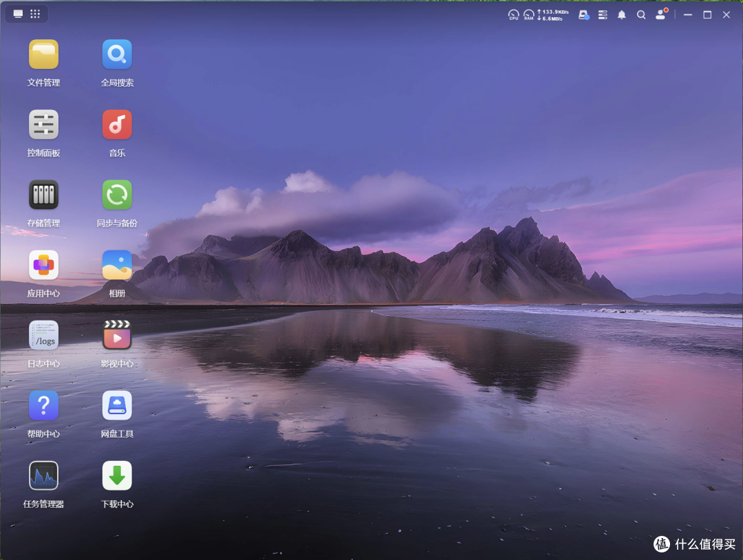Open the 文件管理 file manager app
The width and height of the screenshot is (743, 560).
coord(43,54)
